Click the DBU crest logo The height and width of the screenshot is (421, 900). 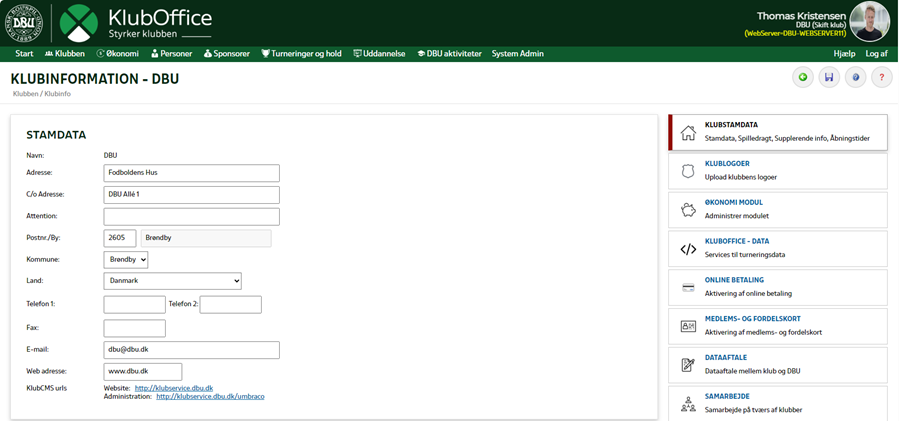(24, 23)
